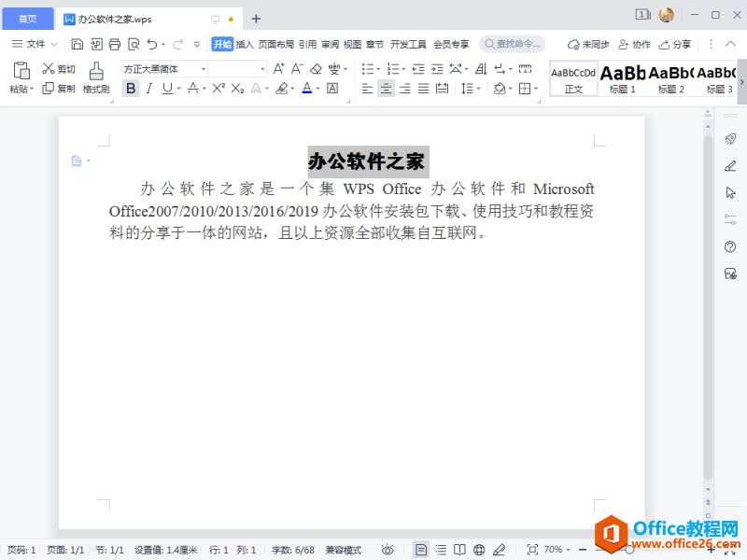Click the Cut (剪切) scissors button
747x560 pixels.
point(58,69)
